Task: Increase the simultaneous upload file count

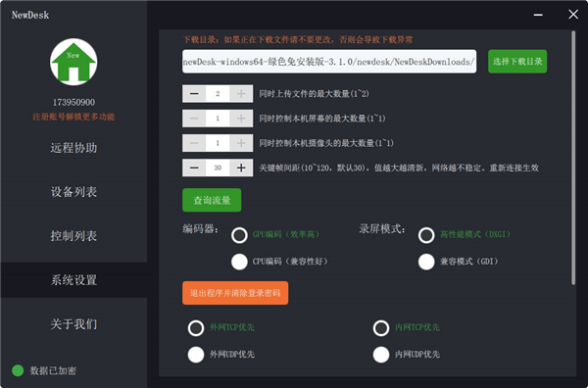Action: pos(241,94)
